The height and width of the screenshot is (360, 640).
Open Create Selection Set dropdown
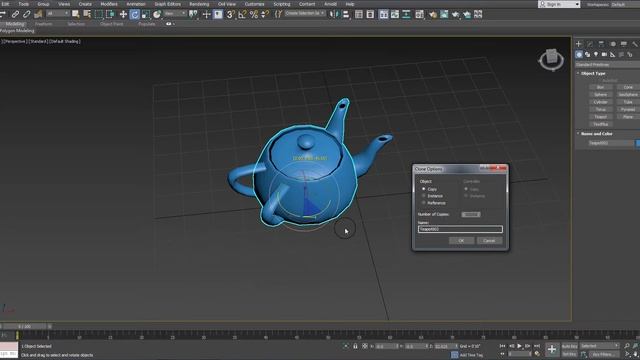[x=305, y=13]
